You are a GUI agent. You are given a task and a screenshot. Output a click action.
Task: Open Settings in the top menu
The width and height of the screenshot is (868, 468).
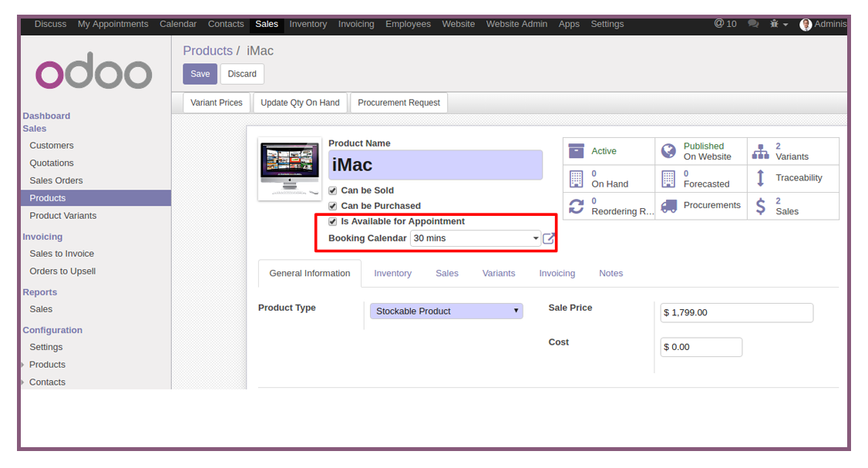[607, 24]
